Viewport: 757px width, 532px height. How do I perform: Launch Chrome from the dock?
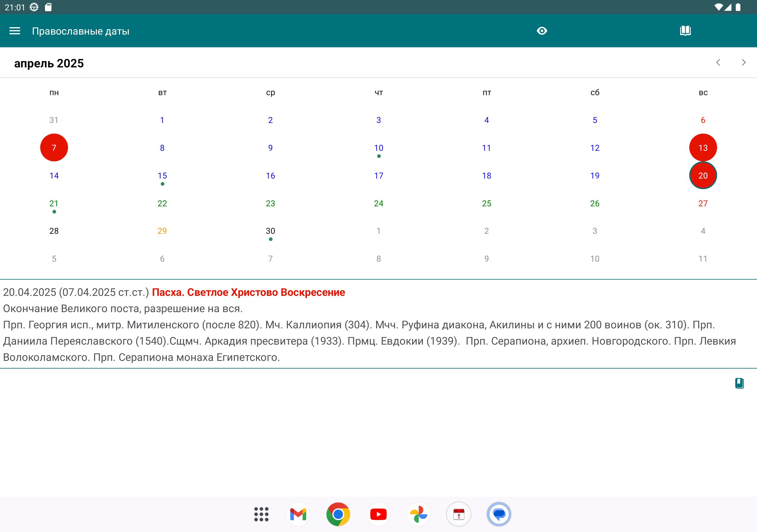click(338, 514)
